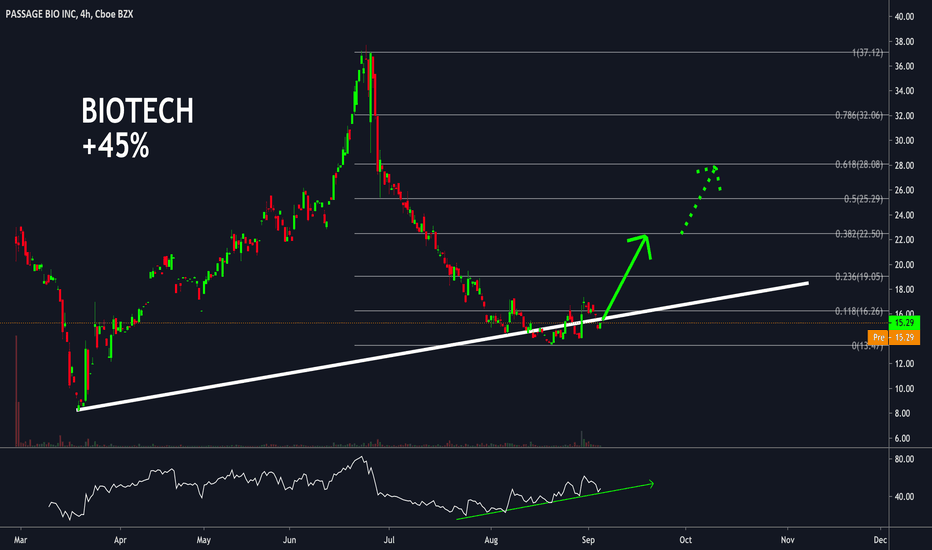Click the Jul label on time axis
The image size is (932, 550).
pyautogui.click(x=389, y=540)
